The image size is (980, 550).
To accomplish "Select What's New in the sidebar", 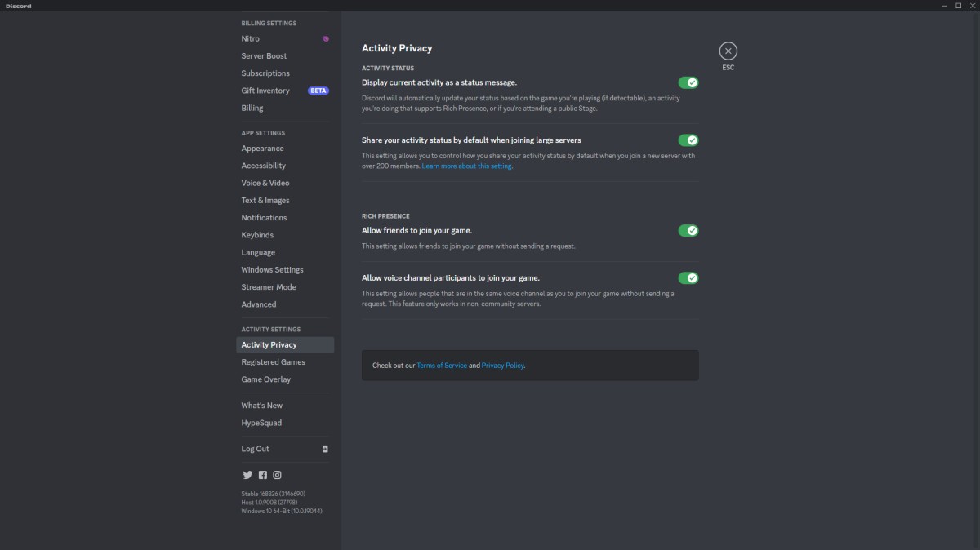I will pyautogui.click(x=261, y=405).
